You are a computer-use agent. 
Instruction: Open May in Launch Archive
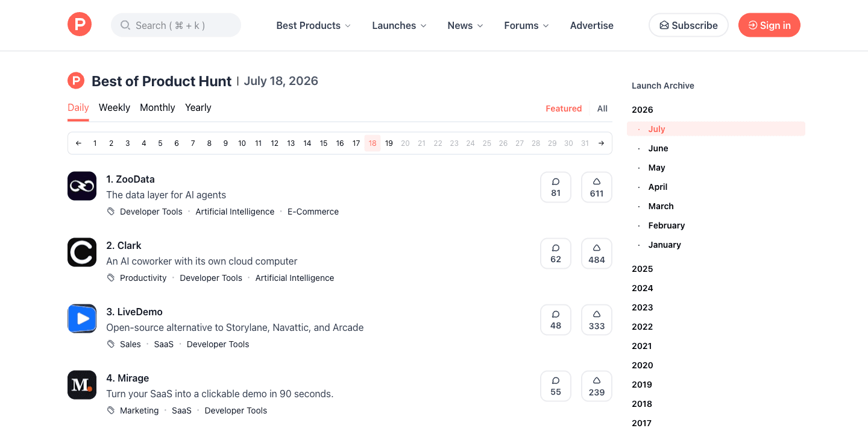656,168
